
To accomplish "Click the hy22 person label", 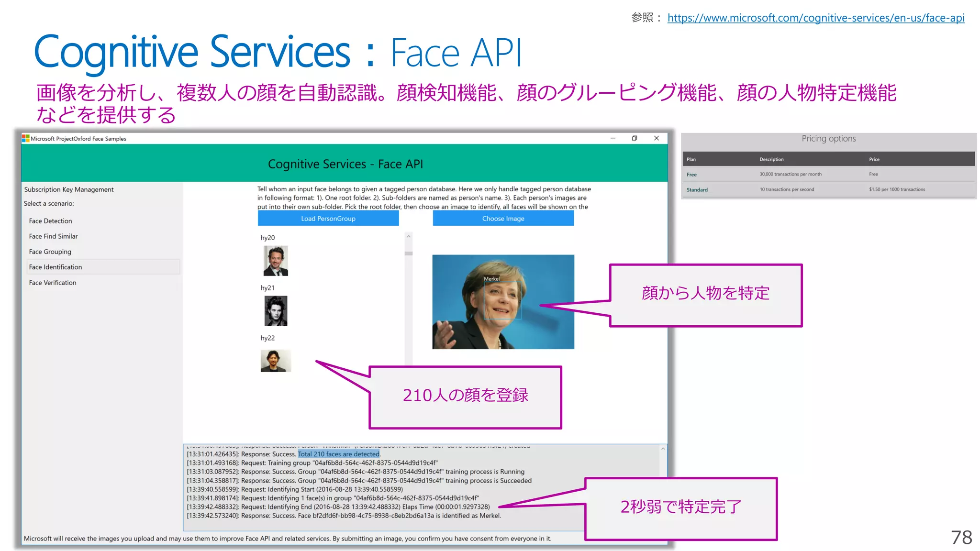I will pyautogui.click(x=267, y=338).
